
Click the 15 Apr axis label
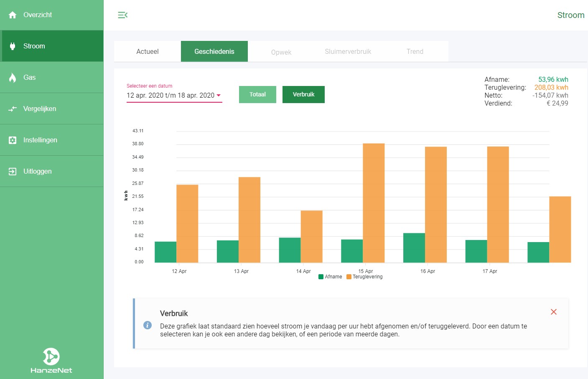(366, 271)
